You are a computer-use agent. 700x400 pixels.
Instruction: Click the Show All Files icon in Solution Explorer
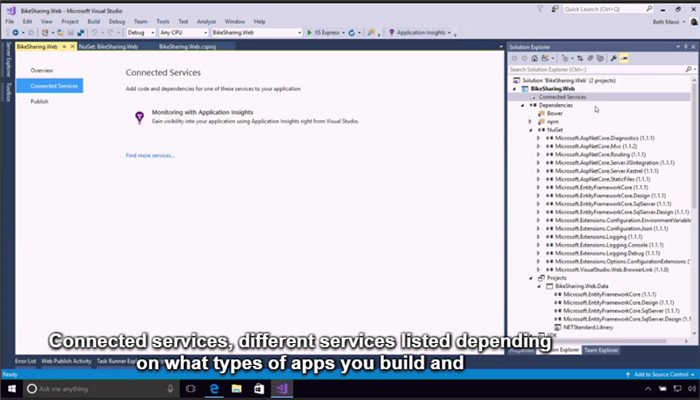click(x=600, y=58)
